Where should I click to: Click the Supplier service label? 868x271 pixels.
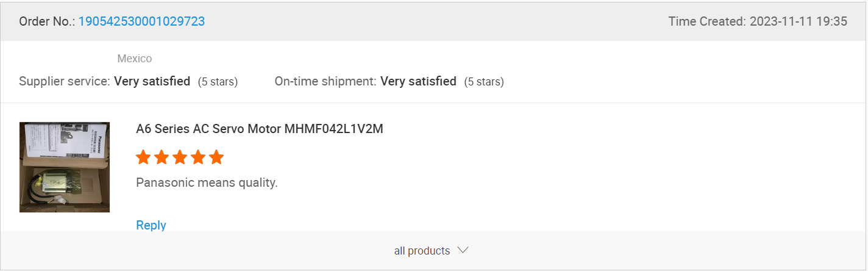[x=65, y=81]
